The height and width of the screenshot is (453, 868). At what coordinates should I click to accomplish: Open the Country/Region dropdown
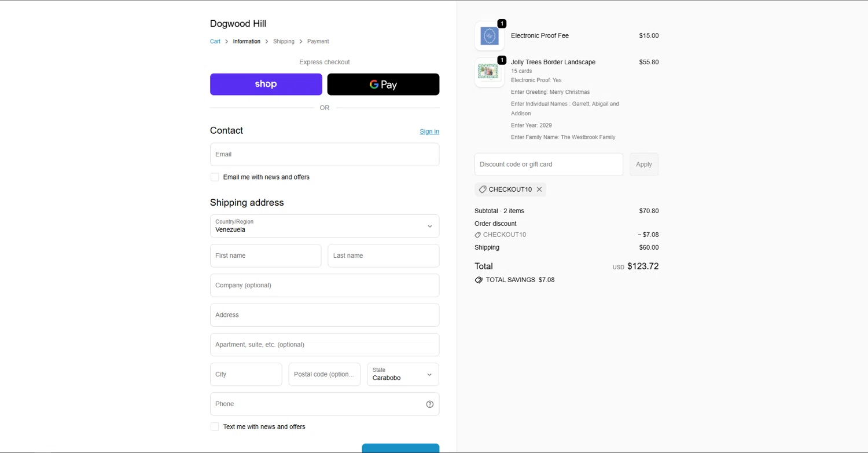point(324,226)
